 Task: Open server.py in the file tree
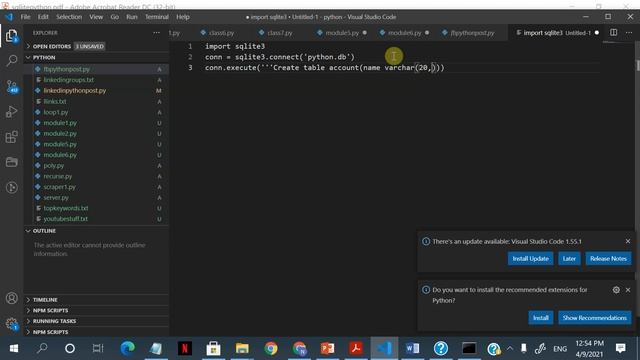point(96,198)
